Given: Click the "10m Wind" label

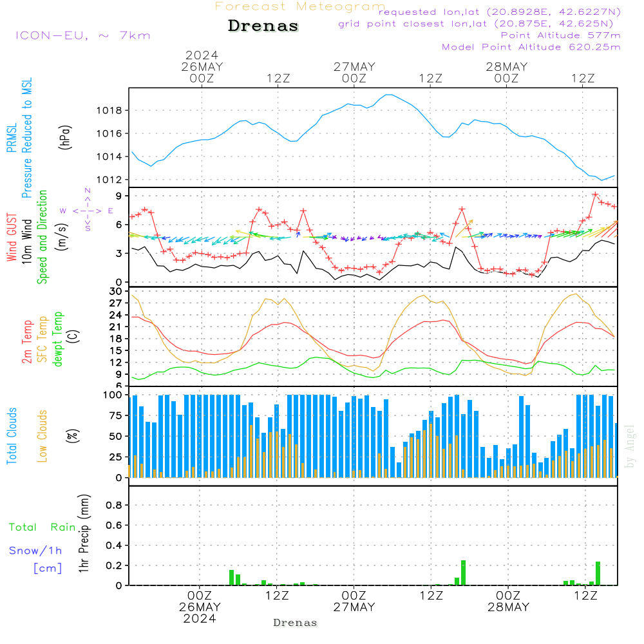Looking at the screenshot, I should 26,241.
